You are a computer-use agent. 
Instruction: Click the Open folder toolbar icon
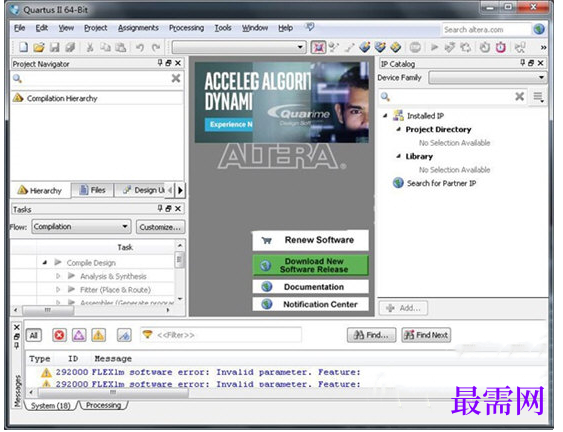[x=39, y=47]
